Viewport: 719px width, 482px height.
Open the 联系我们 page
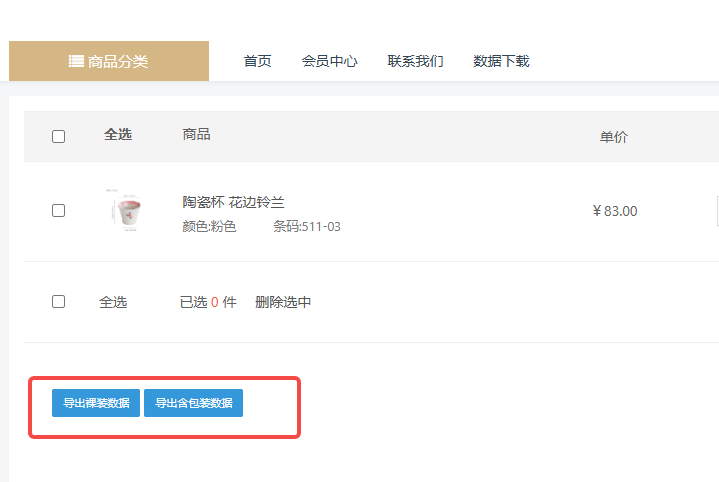(x=416, y=61)
